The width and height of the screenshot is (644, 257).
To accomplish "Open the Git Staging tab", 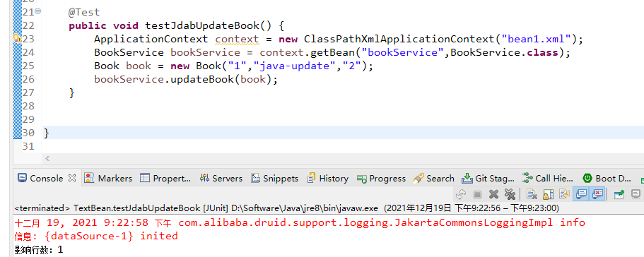I will point(488,179).
